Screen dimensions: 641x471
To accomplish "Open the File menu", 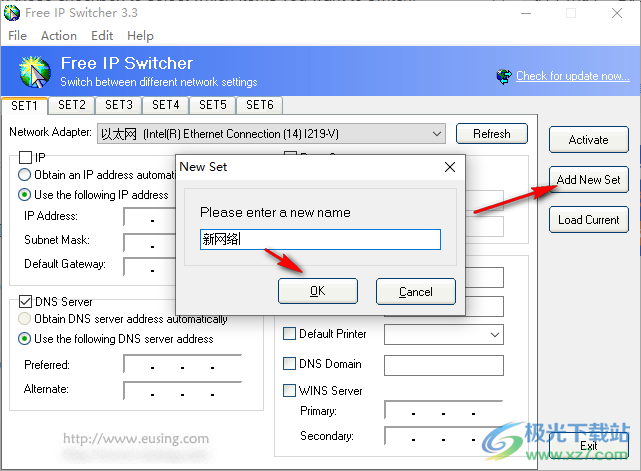I will (18, 36).
